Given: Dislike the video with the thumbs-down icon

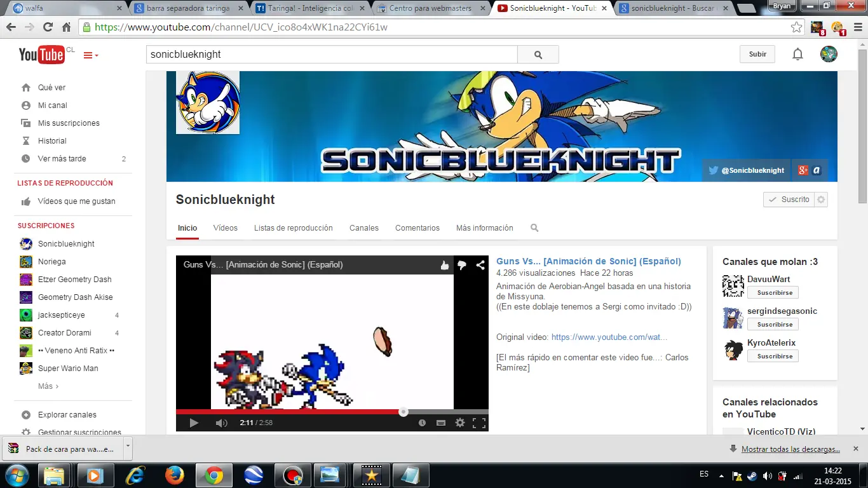Looking at the screenshot, I should (462, 265).
